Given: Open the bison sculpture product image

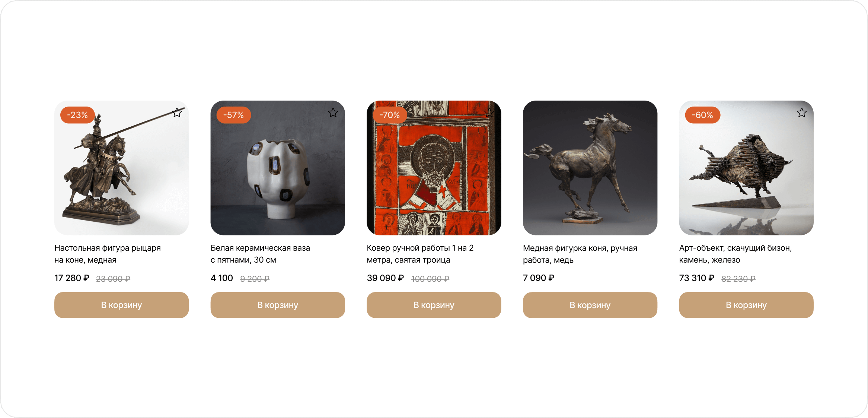Looking at the screenshot, I should pos(746,168).
